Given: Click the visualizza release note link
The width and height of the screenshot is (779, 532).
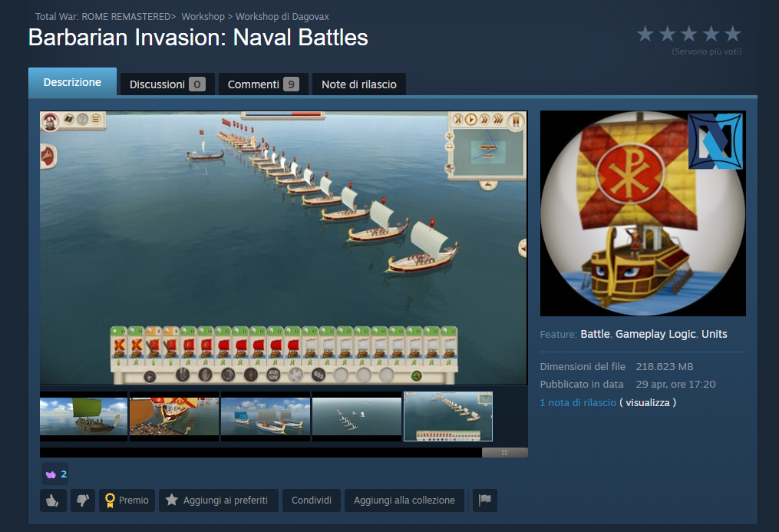Looking at the screenshot, I should (647, 402).
